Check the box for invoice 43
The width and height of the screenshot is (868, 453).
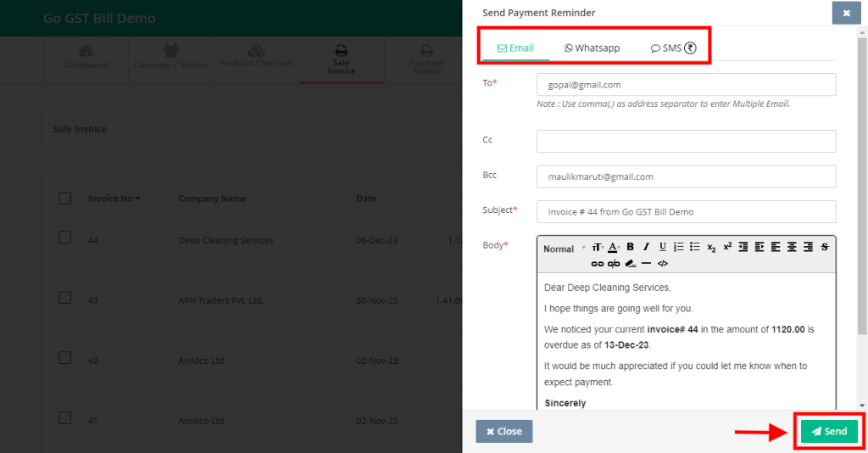(64, 298)
